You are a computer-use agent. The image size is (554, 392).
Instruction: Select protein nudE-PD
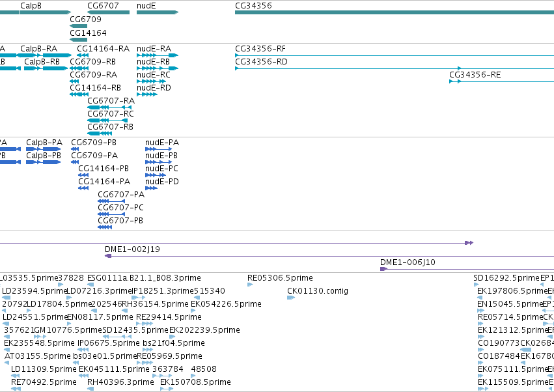(x=162, y=182)
